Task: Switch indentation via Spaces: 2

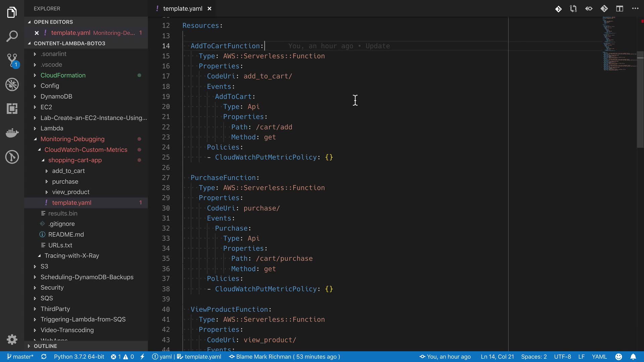Action: point(534,357)
